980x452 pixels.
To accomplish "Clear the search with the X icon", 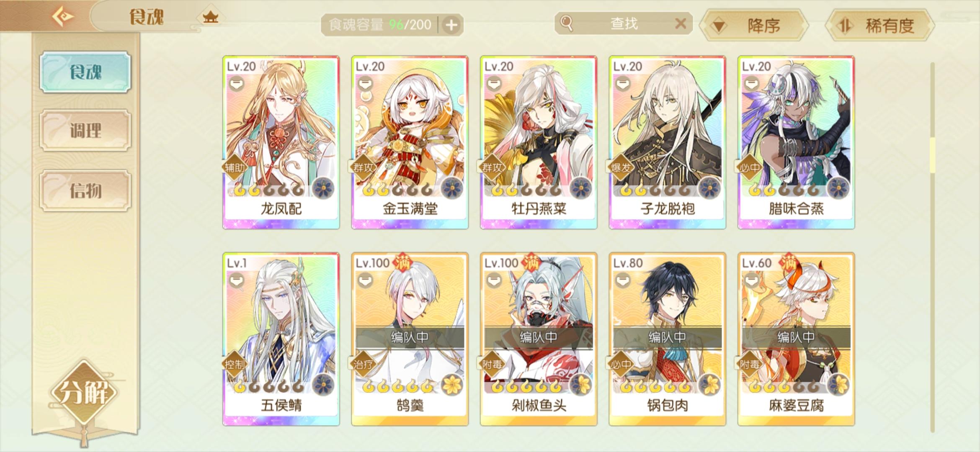I will (681, 23).
